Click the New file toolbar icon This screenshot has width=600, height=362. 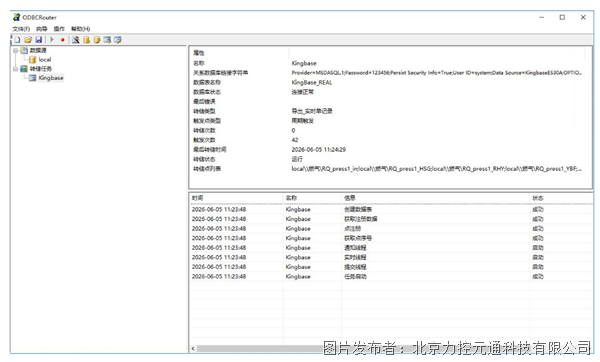[18, 40]
